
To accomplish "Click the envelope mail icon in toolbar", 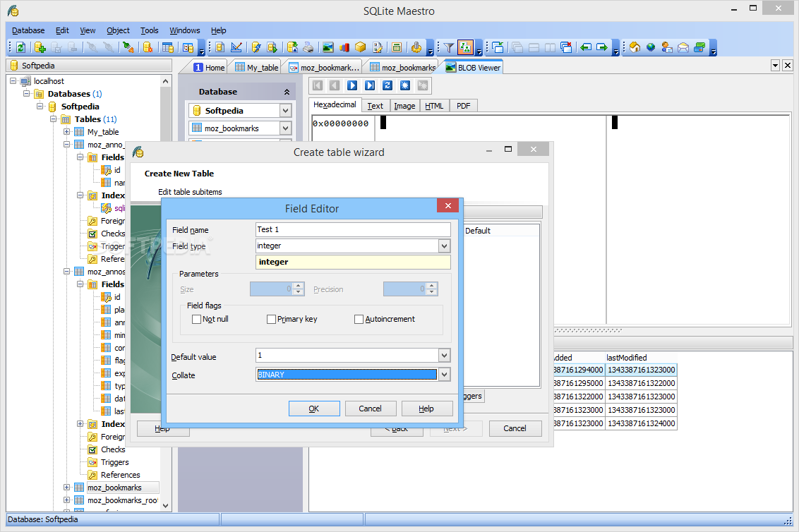I will point(683,47).
